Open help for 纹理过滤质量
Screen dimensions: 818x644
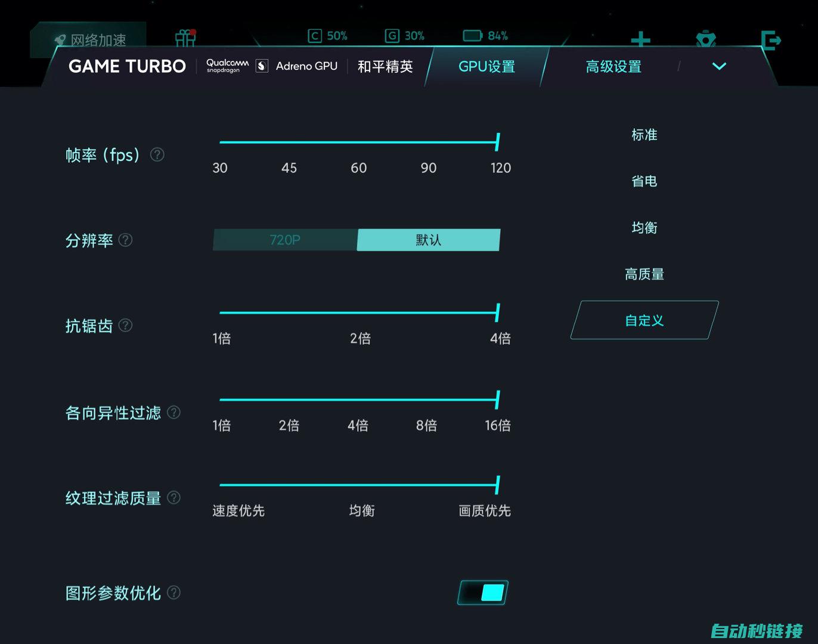[x=173, y=498]
